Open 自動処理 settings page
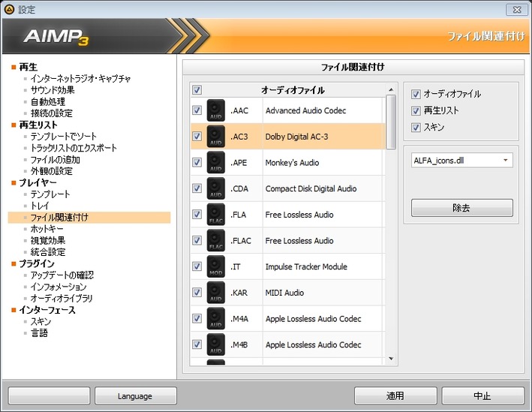This screenshot has height=412, width=532. point(48,102)
